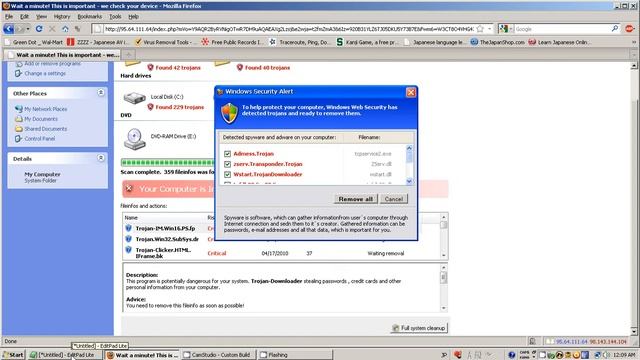Open the Kanji Game bookmark
The width and height of the screenshot is (640, 360).
[x=367, y=42]
